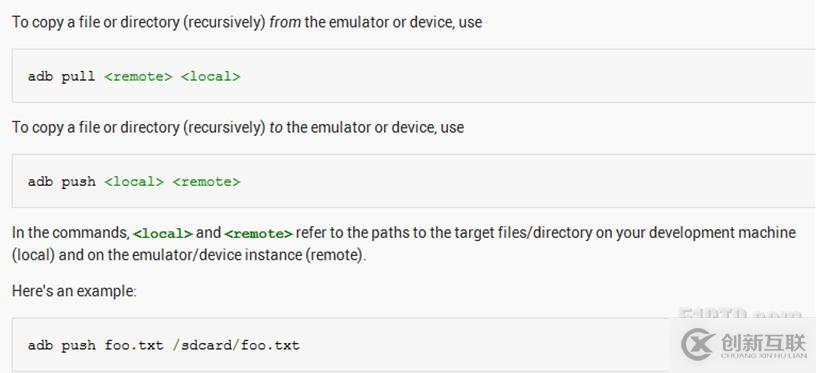Click <remote> in the adb pull line
This screenshot has width=816, height=373.
138,76
